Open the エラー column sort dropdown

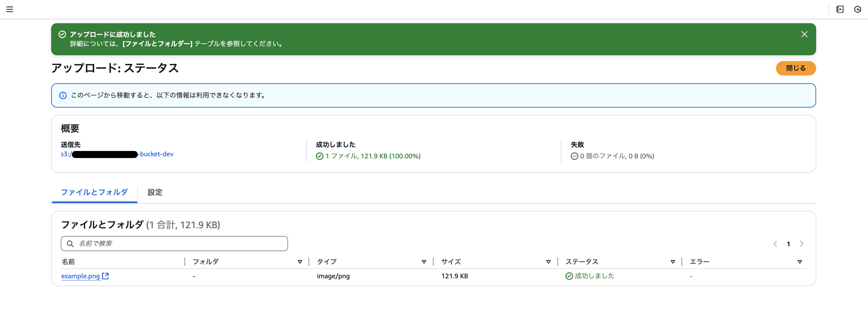pyautogui.click(x=800, y=262)
